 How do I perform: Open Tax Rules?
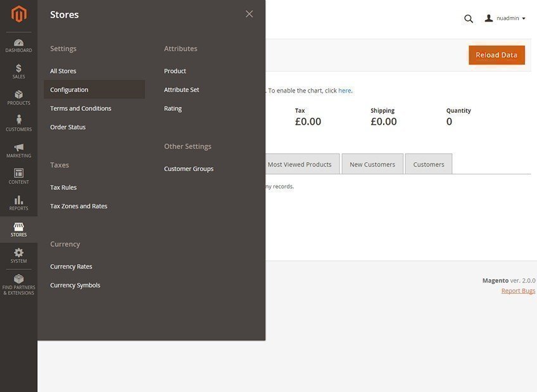coord(63,187)
